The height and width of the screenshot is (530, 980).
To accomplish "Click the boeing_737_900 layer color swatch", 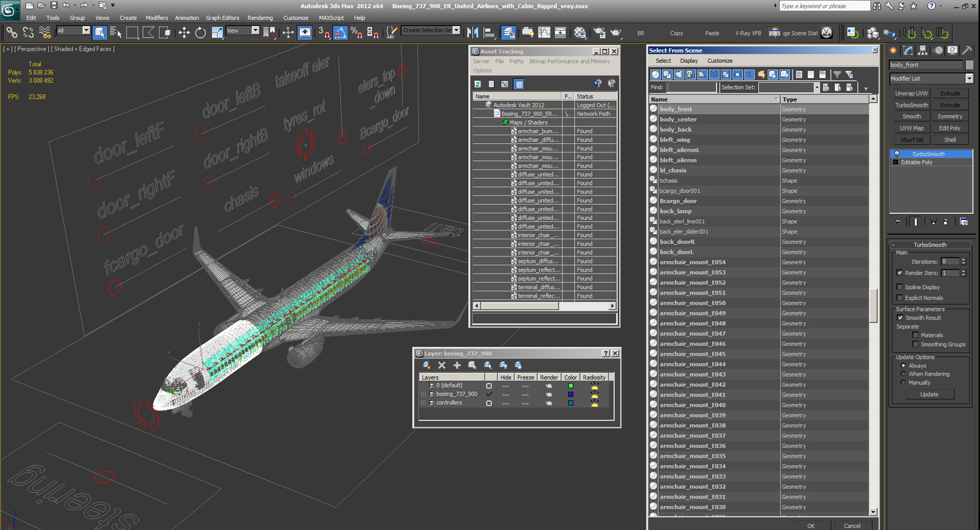I will tap(570, 394).
